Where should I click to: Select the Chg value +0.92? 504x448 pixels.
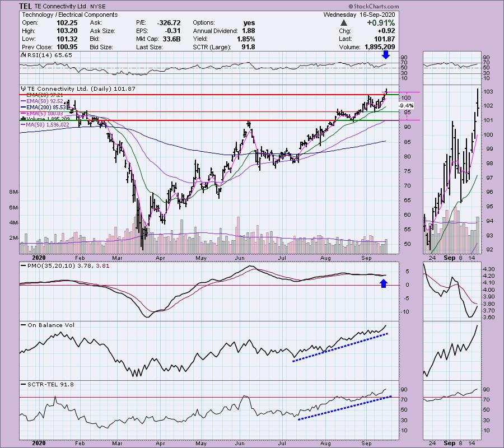(x=386, y=31)
